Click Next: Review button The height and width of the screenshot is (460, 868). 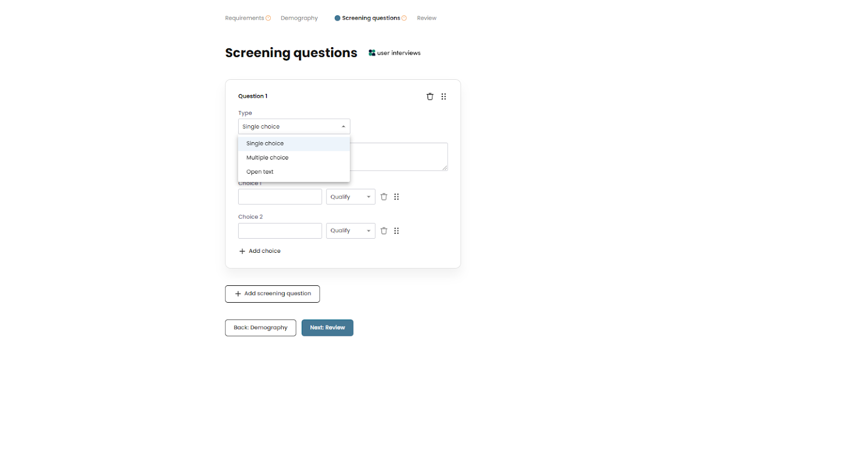pos(327,328)
